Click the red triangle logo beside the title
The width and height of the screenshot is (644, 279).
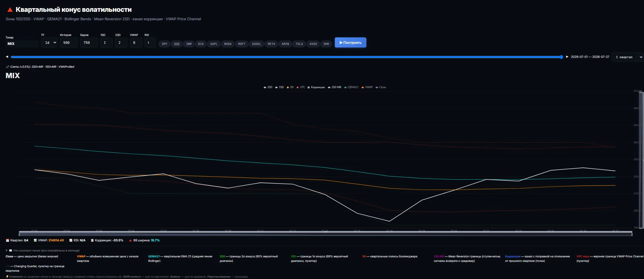click(x=10, y=10)
